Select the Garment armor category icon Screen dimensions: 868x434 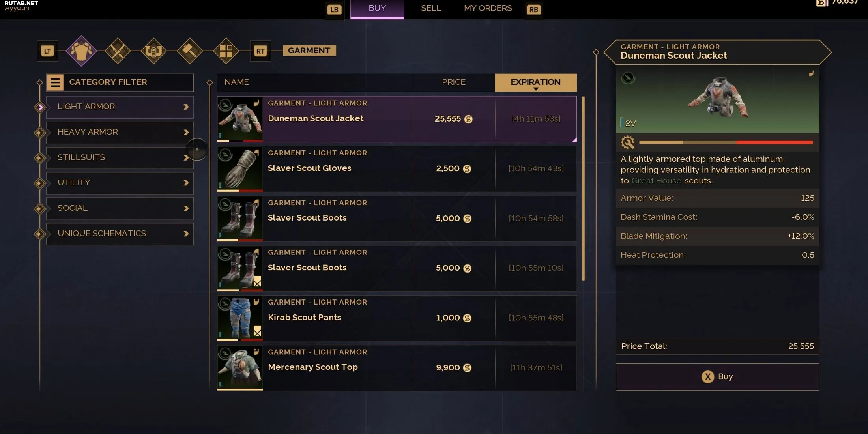(x=81, y=51)
